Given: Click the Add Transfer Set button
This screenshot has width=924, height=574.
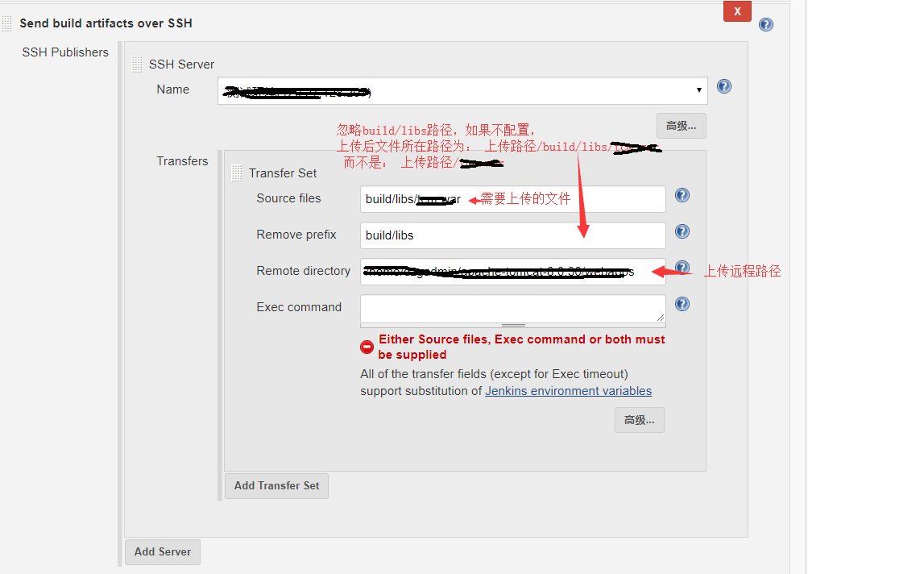Looking at the screenshot, I should pyautogui.click(x=276, y=485).
